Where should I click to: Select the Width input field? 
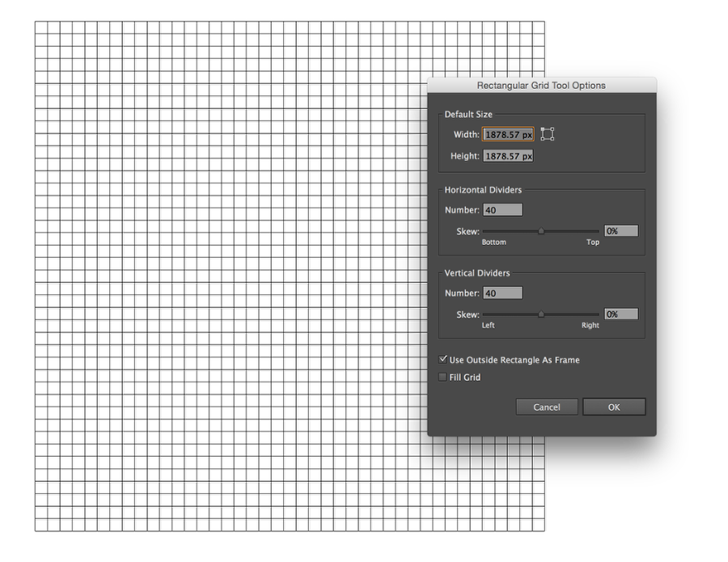click(x=509, y=134)
